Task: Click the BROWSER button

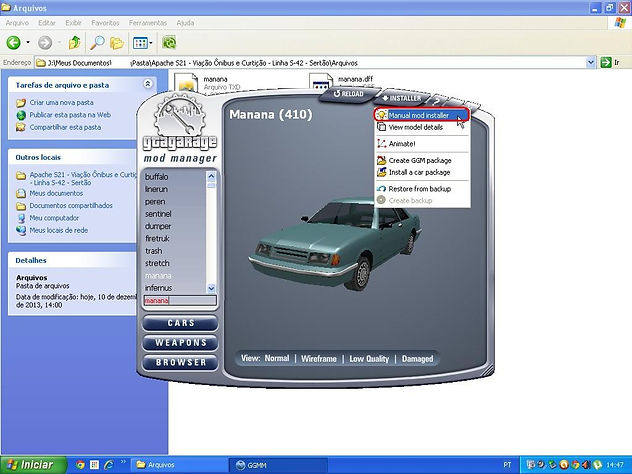Action: 180,362
